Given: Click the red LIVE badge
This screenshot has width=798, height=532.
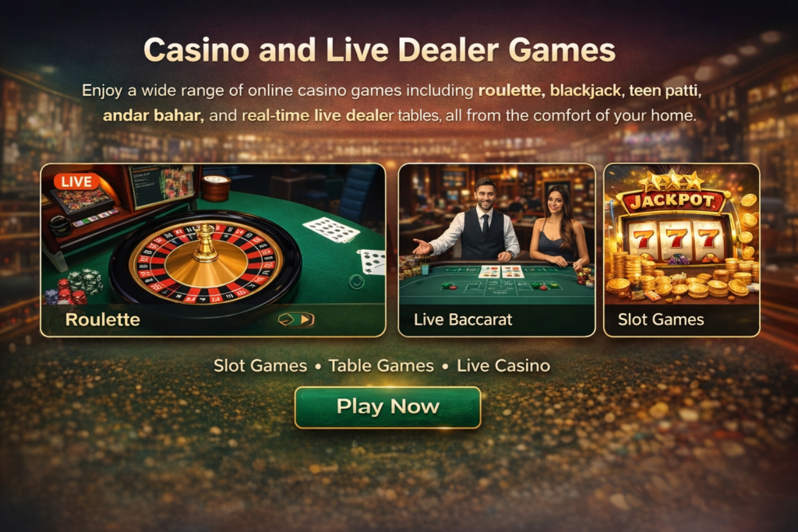Looking at the screenshot, I should 76,181.
